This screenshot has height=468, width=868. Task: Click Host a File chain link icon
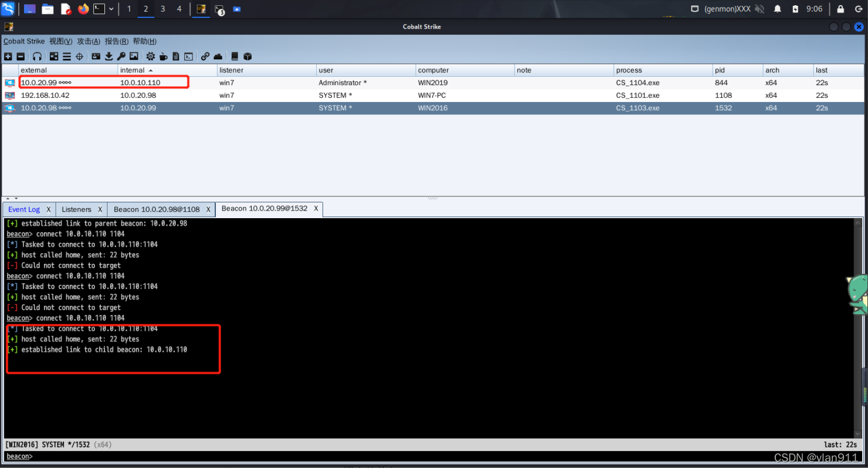(205, 56)
